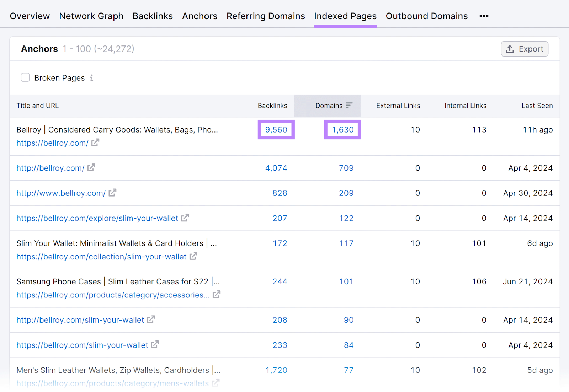Open external icon for category/accessories URL
Screen dimensions: 569x392
[x=217, y=294]
